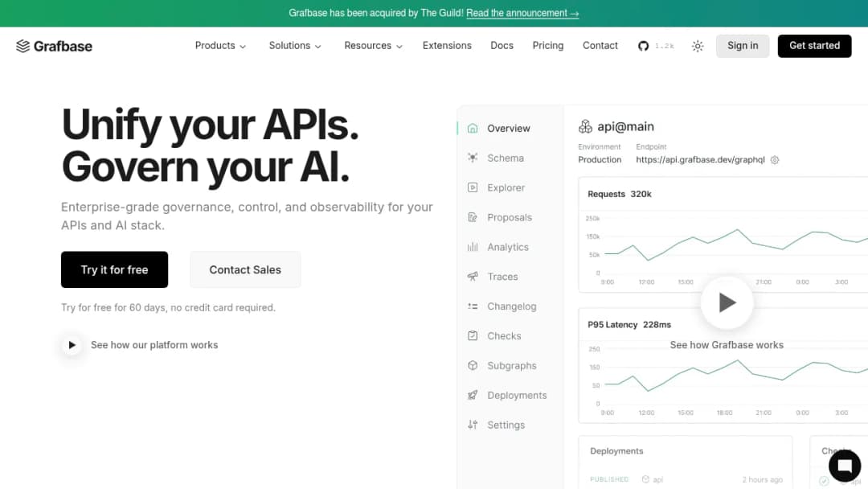Click the Traces telescope icon
The image size is (868, 489).
click(473, 277)
